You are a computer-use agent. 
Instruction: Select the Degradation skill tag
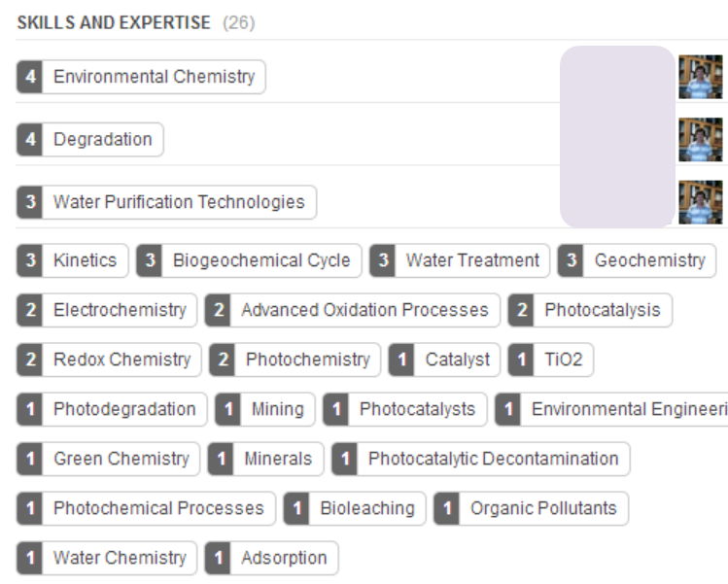click(x=102, y=140)
